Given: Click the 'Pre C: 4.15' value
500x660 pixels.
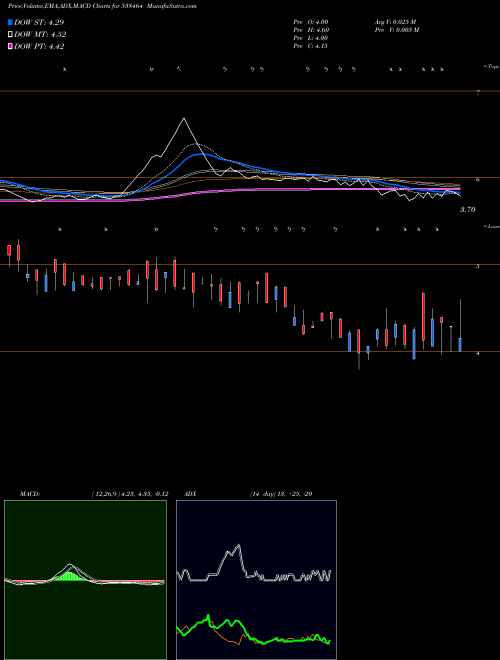Looking at the screenshot, I should (x=311, y=46).
